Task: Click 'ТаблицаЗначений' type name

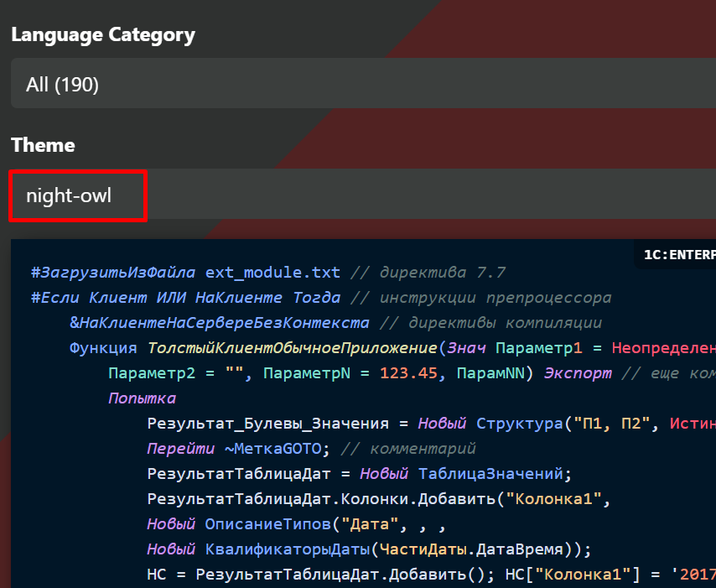Action: pyautogui.click(x=490, y=474)
